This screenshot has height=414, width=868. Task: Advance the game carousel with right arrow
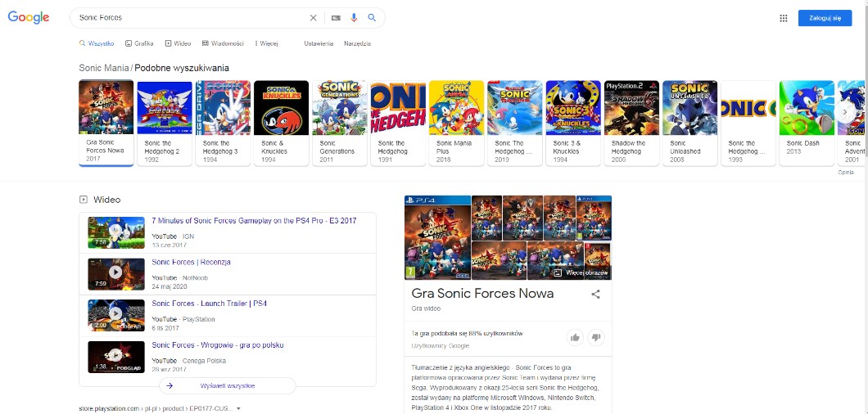click(x=845, y=112)
